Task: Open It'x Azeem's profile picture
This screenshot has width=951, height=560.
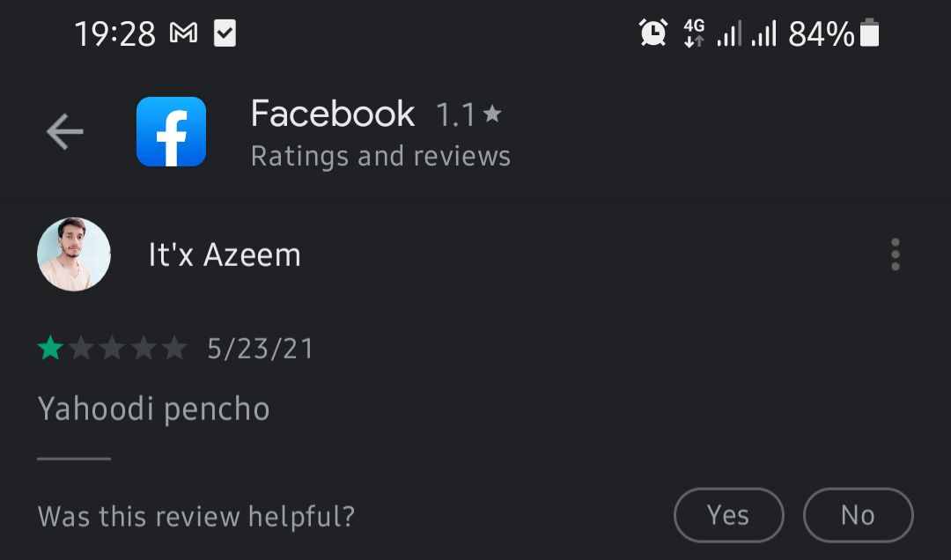Action: pyautogui.click(x=73, y=254)
